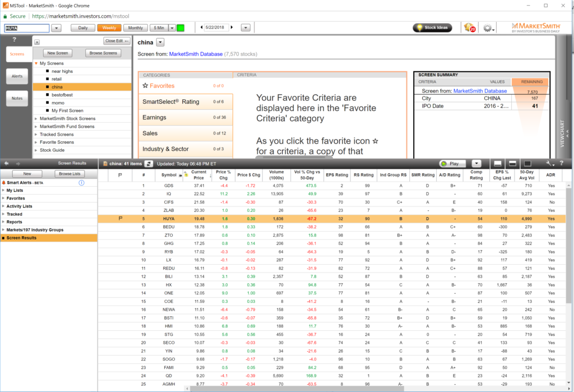This screenshot has height=392, width=574.
Task: Select the Industry & Sector category
Action: coord(186,149)
